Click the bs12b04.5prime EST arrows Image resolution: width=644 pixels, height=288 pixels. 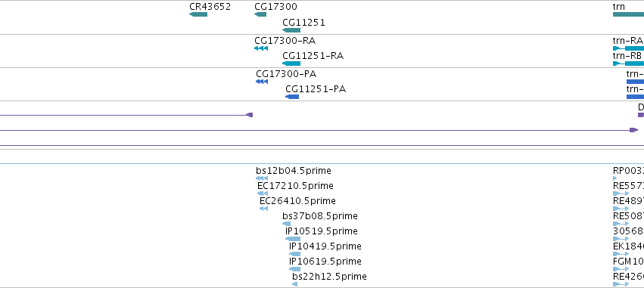click(262, 178)
